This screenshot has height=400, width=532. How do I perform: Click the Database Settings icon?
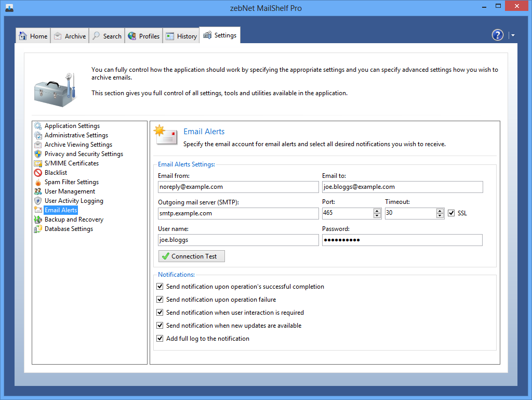[38, 229]
